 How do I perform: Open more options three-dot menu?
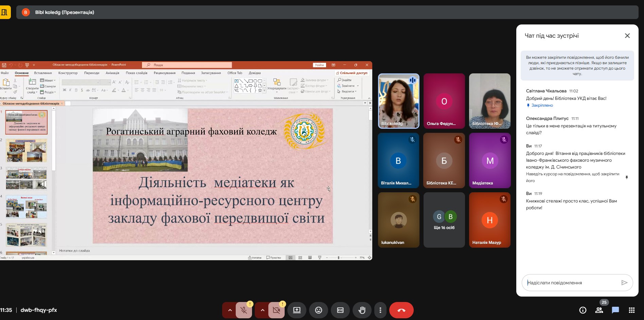380,310
